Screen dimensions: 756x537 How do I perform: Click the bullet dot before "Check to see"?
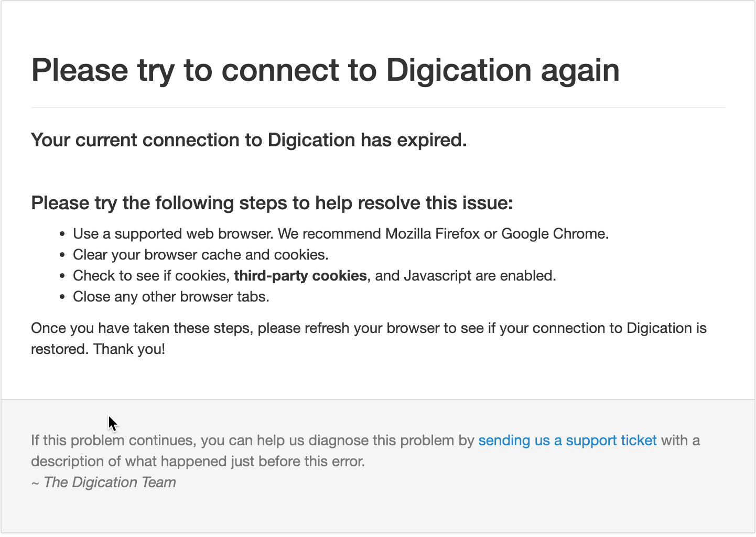coord(62,276)
